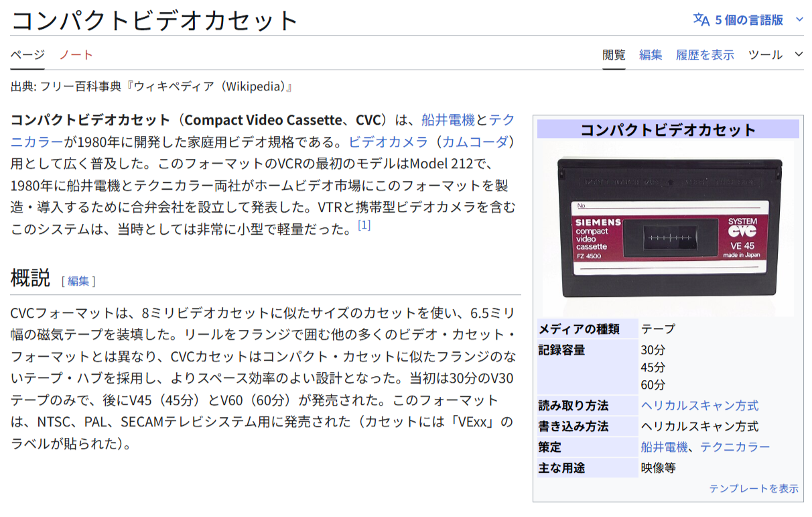Click the 編集 tab at top
Viewport: 812px width, 517px height.
[x=651, y=55]
